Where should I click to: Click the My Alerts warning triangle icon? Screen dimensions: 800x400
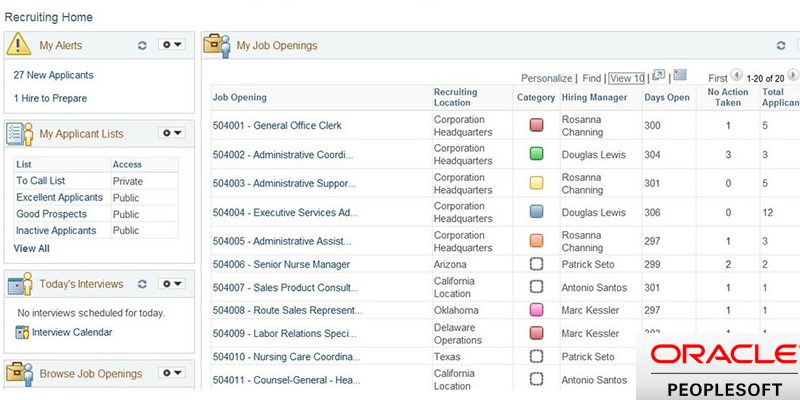tap(19, 44)
